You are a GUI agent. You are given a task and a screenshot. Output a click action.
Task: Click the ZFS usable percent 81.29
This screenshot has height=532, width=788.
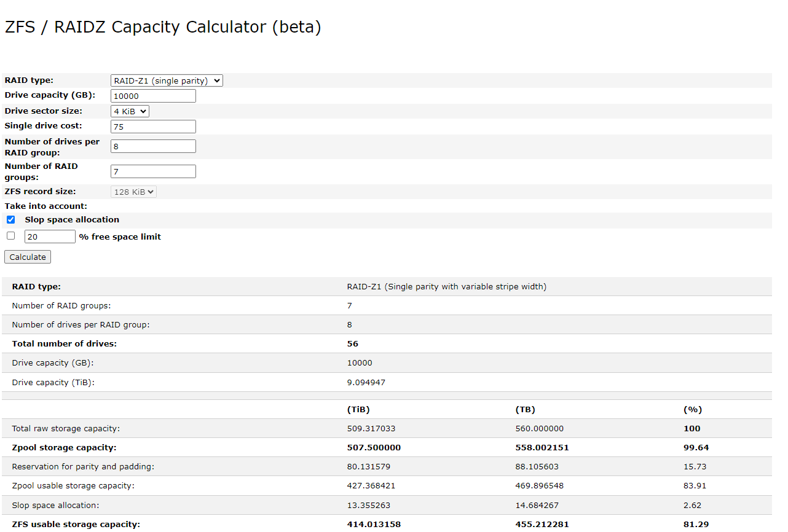click(x=696, y=524)
